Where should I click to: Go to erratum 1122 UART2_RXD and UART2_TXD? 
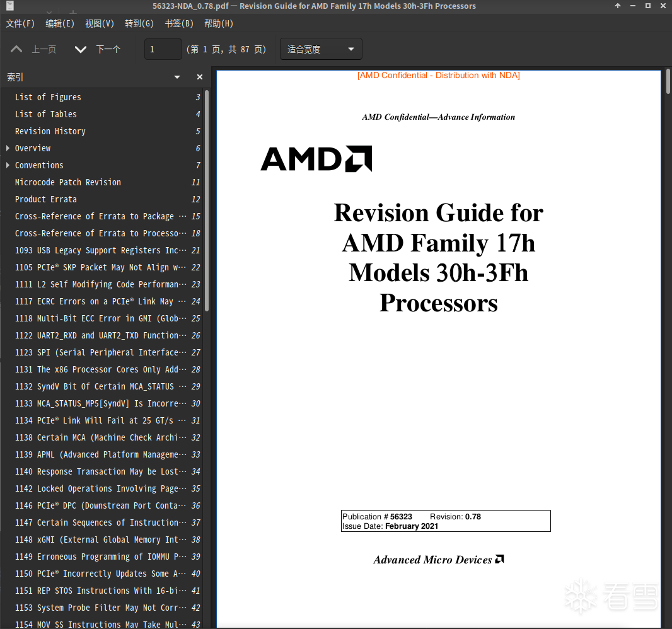102,335
